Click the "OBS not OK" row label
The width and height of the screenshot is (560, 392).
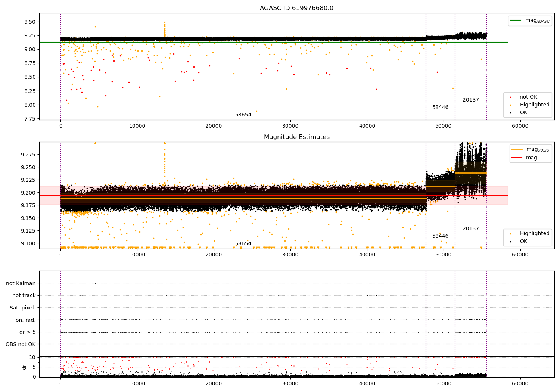21,344
